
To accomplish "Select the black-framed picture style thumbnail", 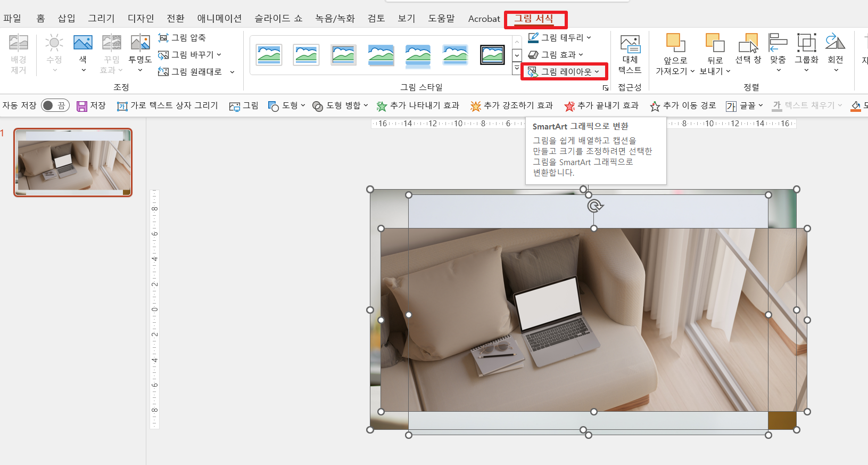I will tap(492, 55).
